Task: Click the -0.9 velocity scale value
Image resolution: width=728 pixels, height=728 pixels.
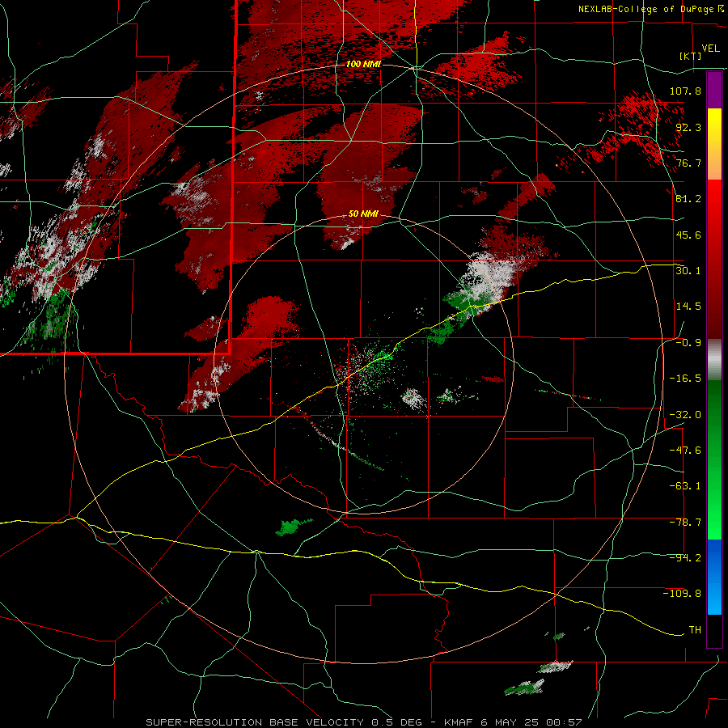Action: coord(688,343)
